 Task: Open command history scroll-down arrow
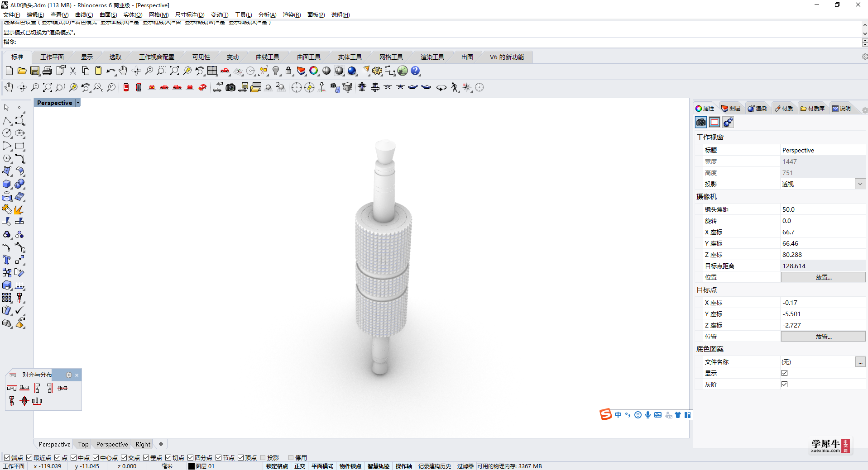point(865,33)
